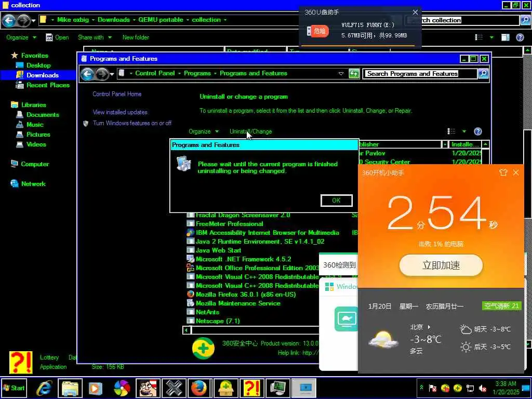Open Turn Windows features on or off

pyautogui.click(x=132, y=123)
